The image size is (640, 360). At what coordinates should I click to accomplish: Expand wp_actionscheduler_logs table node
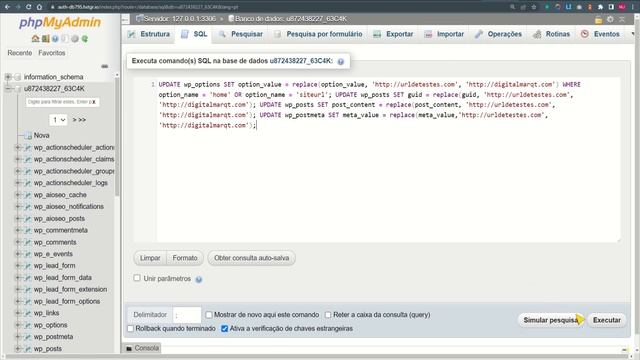(x=18, y=183)
